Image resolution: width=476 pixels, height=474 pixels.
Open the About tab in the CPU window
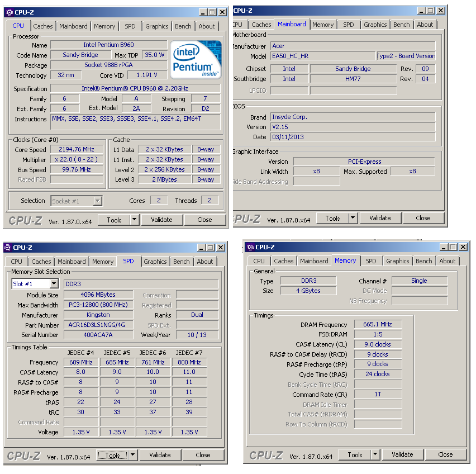click(206, 26)
